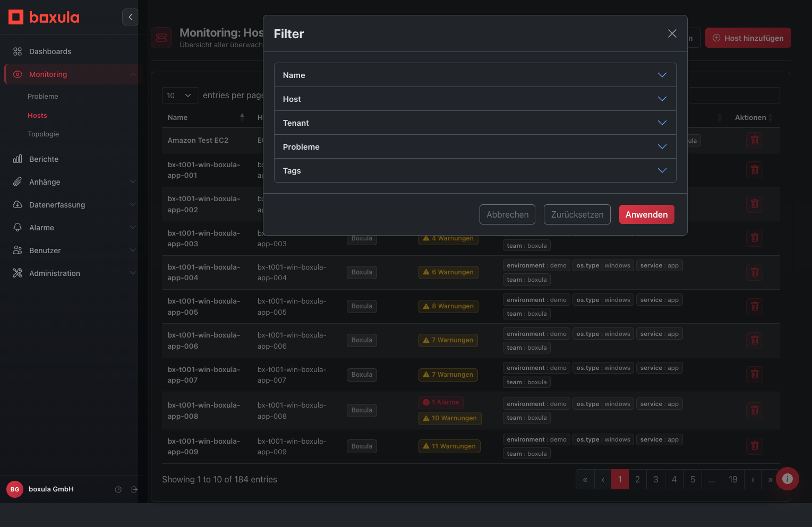Open the entries per page dropdown
812x527 pixels.
pyautogui.click(x=180, y=96)
